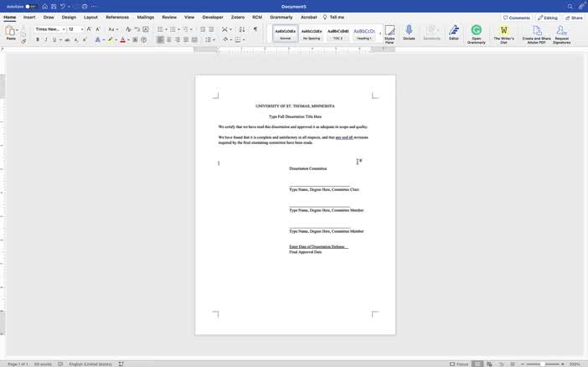
Task: Click the Increase Font Size icon
Action: (x=90, y=29)
